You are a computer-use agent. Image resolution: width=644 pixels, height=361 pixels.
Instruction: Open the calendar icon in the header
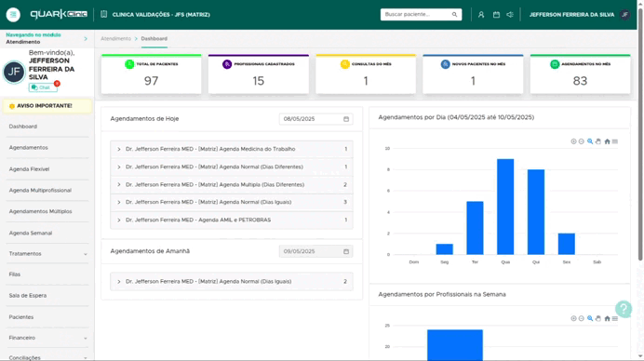pos(496,14)
